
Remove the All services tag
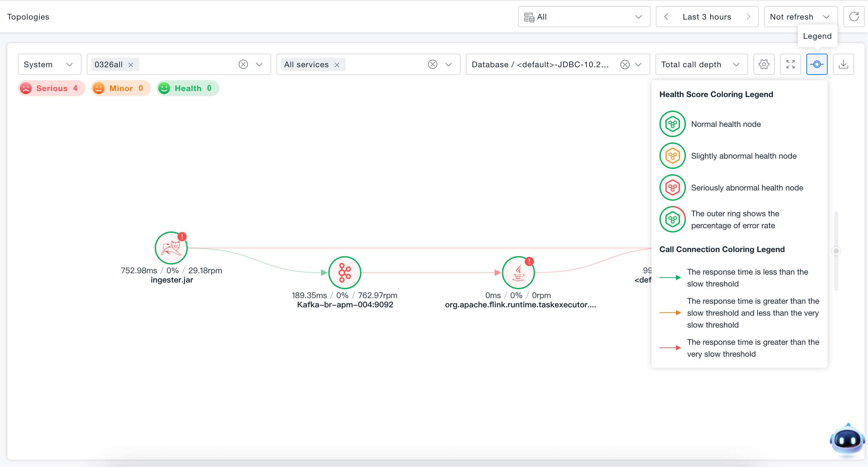click(x=337, y=65)
